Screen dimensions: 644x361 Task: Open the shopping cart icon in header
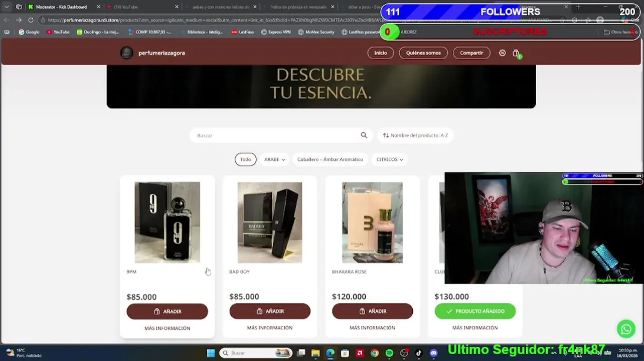[x=516, y=53]
